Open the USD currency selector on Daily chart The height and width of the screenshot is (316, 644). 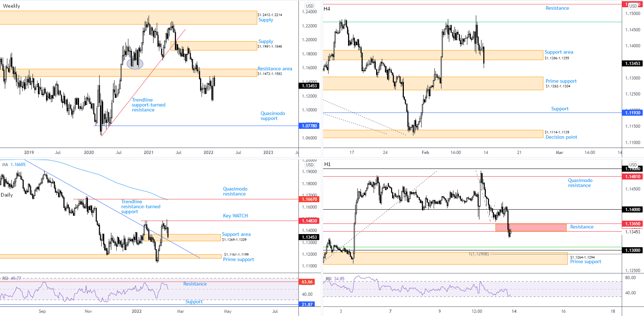coord(309,165)
